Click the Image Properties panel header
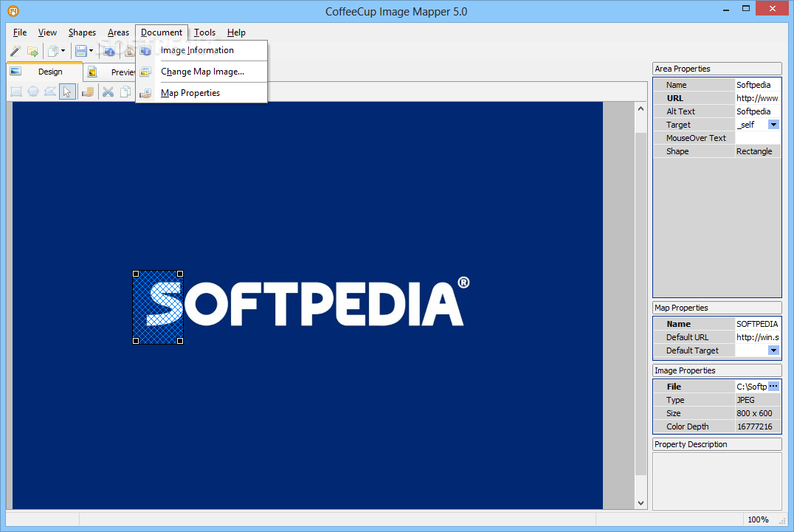This screenshot has width=794, height=532. [717, 370]
